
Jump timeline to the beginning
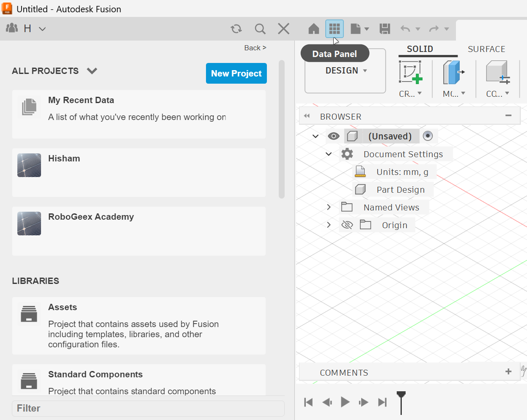[308, 402]
